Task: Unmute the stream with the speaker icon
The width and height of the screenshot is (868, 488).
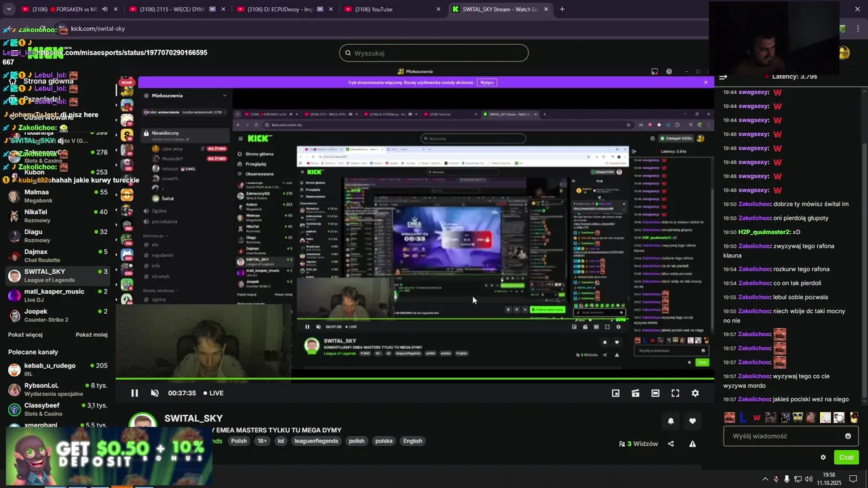Action: pyautogui.click(x=155, y=393)
